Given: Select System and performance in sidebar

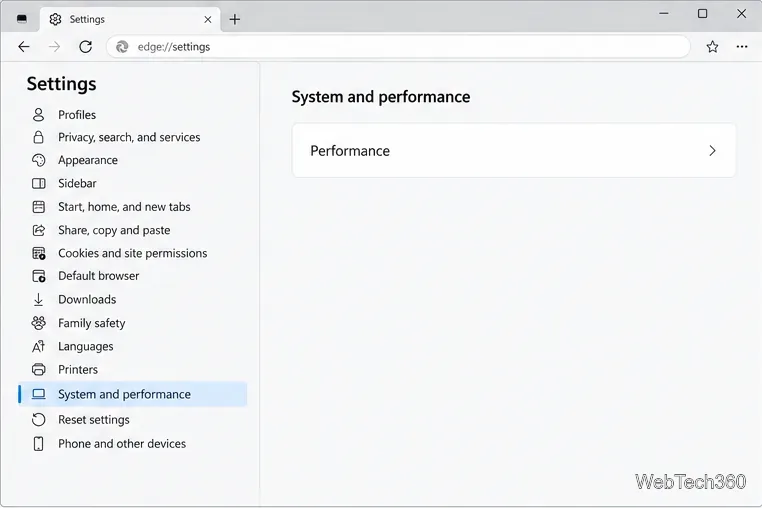Looking at the screenshot, I should (x=133, y=394).
